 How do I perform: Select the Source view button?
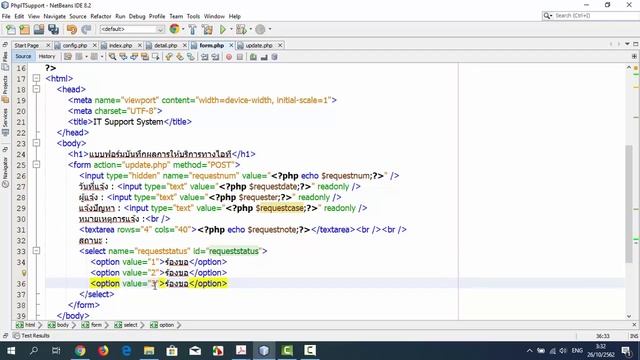[x=23, y=56]
